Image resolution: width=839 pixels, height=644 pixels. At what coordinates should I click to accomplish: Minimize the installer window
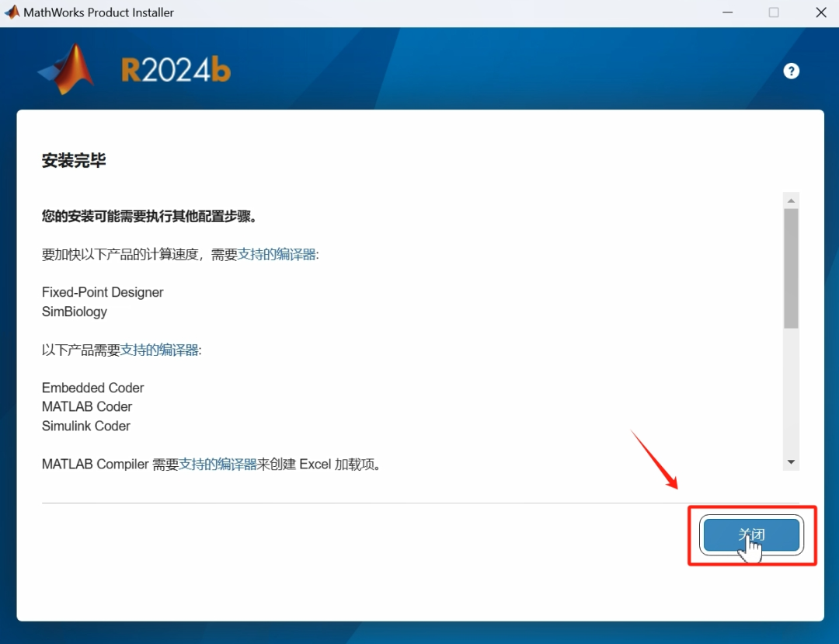[x=727, y=12]
